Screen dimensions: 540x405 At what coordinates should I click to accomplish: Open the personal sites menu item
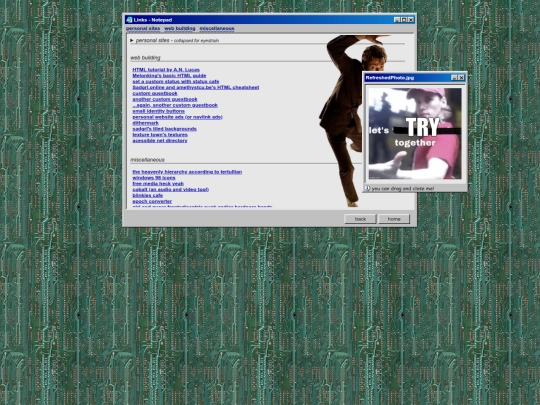143,29
